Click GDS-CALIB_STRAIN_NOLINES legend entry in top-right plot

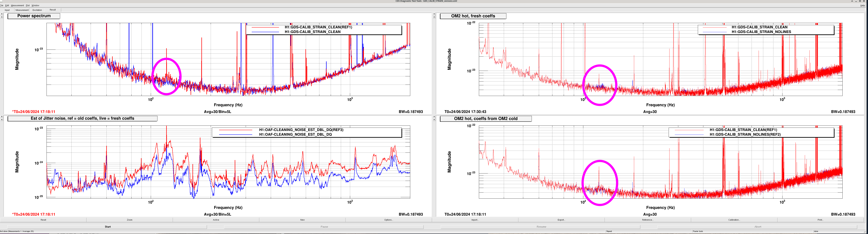[761, 32]
